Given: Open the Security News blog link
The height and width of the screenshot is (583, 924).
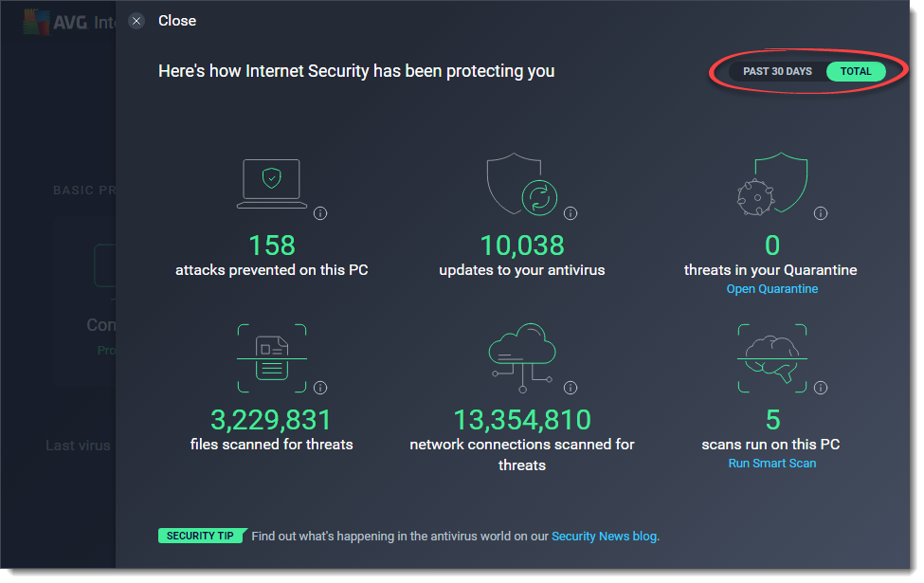Looking at the screenshot, I should [604, 536].
